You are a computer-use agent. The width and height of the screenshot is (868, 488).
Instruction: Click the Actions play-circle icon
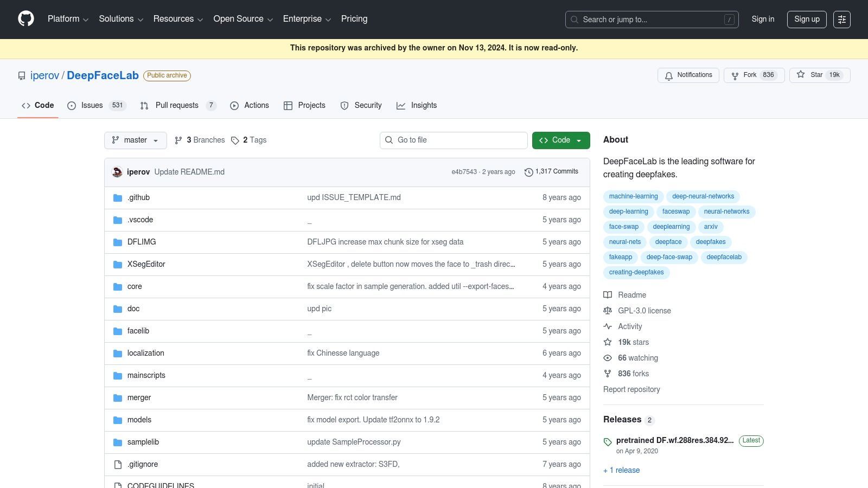coord(234,105)
